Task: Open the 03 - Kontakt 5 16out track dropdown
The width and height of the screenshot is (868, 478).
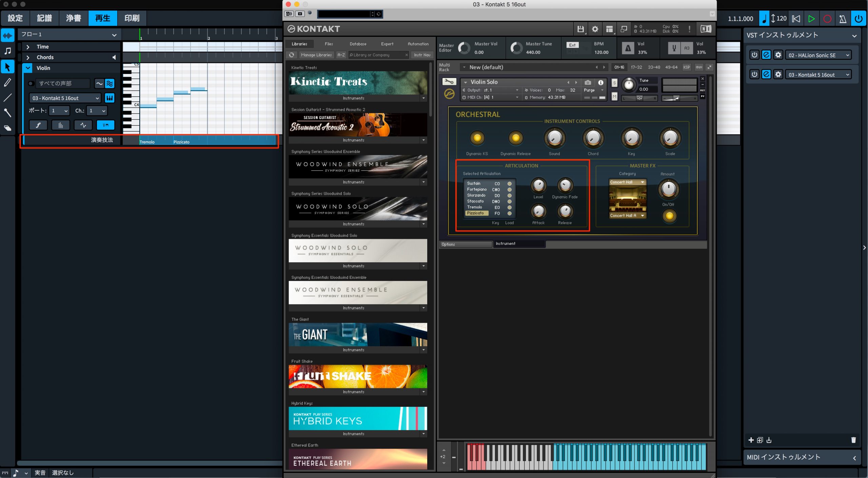Action: (65, 98)
